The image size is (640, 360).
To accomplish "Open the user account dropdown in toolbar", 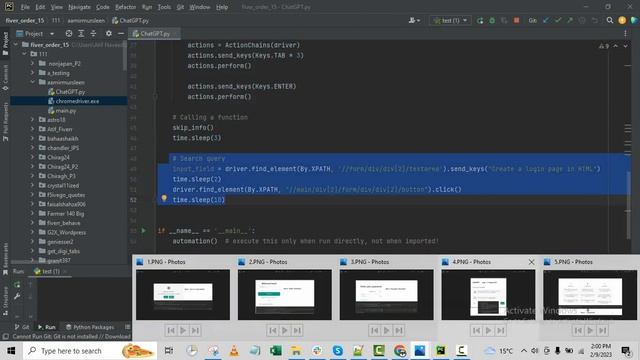I will pyautogui.click(x=414, y=20).
